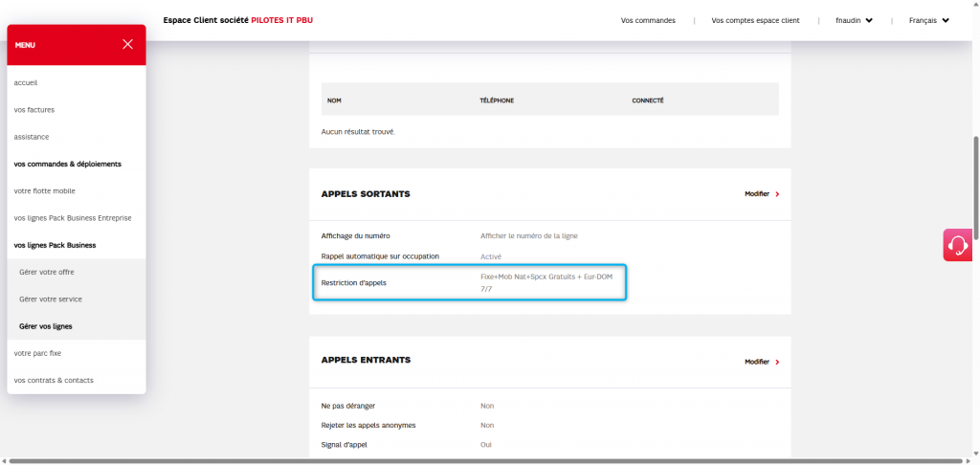Click Modifier for Appels entrants

[757, 362]
